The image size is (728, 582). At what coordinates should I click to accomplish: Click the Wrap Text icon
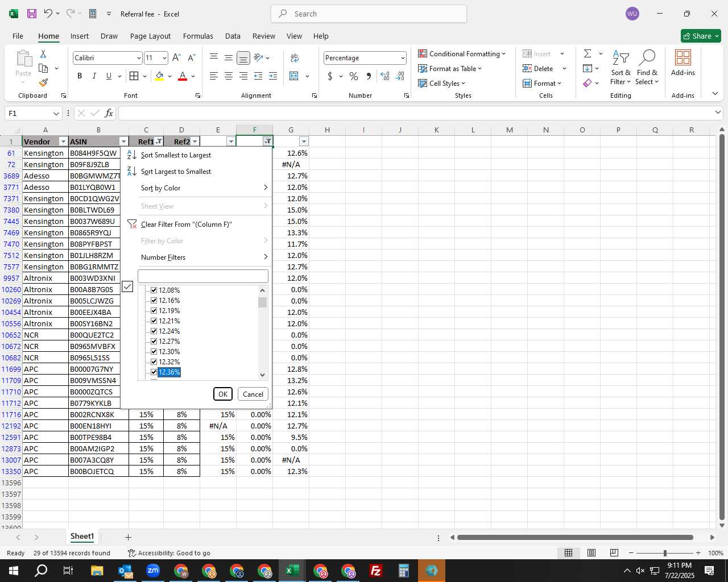(x=295, y=57)
